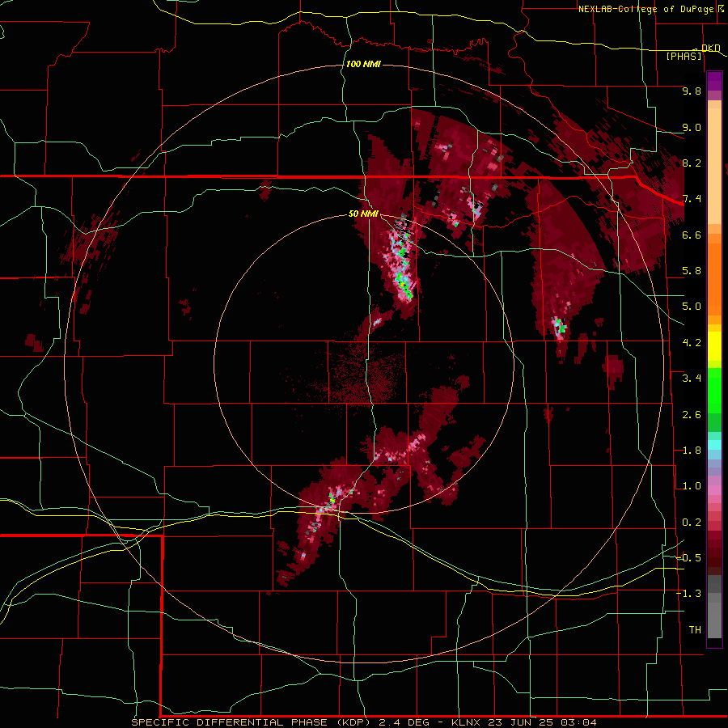728x728 pixels.
Task: Click the -0.5 colorbar scale label
Action: click(688, 558)
